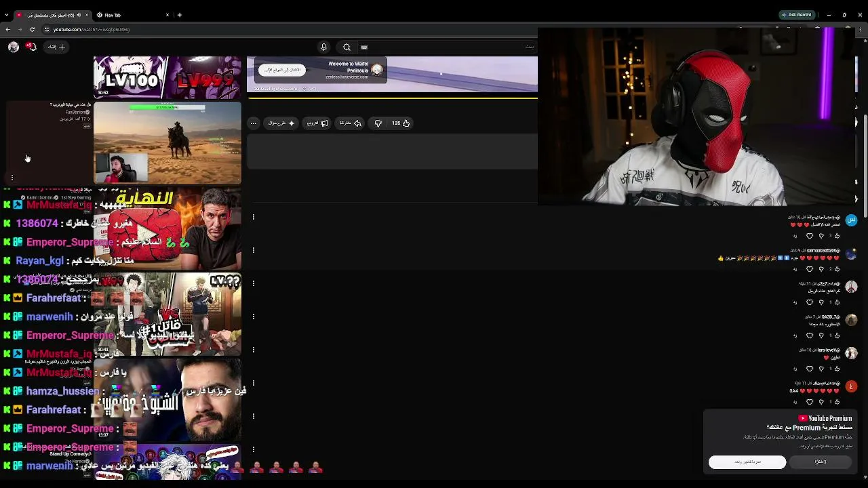Image resolution: width=868 pixels, height=488 pixels.
Task: Like the video with 125 likes
Action: click(x=401, y=123)
